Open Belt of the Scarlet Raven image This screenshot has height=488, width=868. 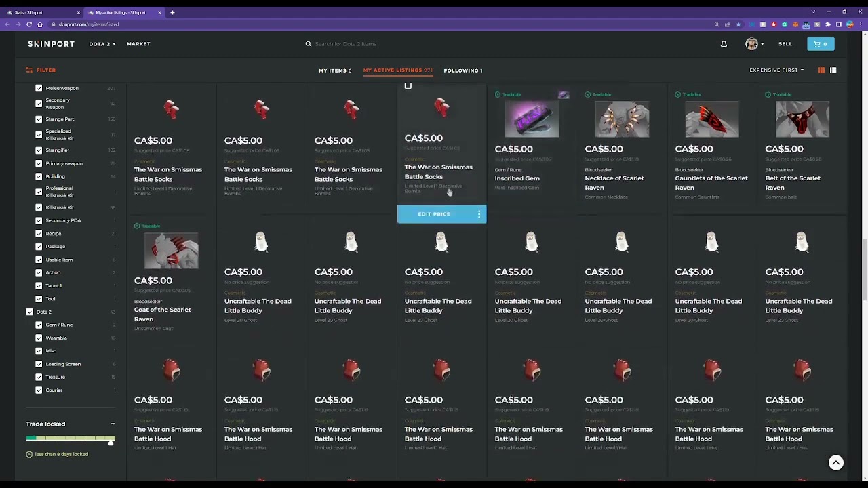(x=802, y=119)
